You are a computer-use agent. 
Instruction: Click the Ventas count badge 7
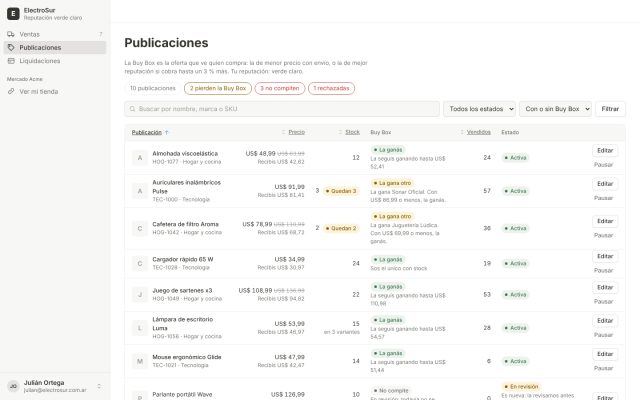tap(101, 34)
